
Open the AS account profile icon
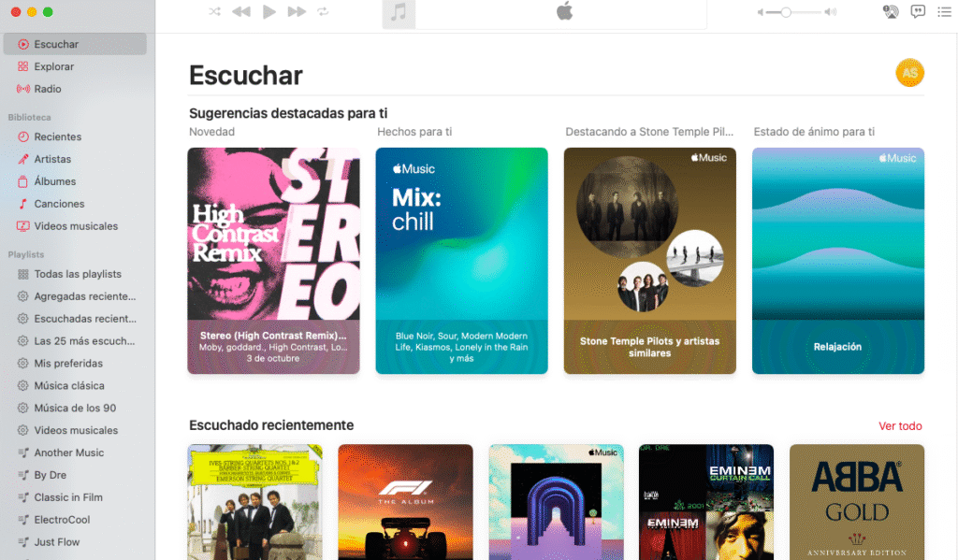click(x=909, y=73)
